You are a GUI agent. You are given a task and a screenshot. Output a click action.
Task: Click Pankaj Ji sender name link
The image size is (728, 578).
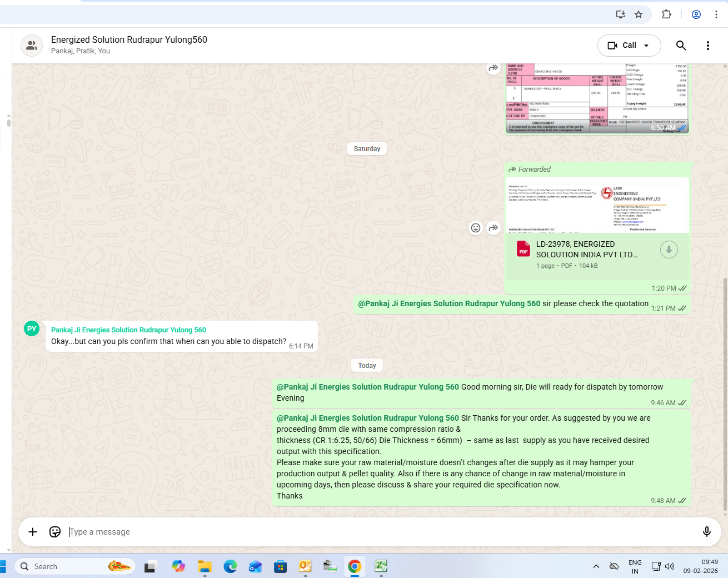pyautogui.click(x=128, y=330)
